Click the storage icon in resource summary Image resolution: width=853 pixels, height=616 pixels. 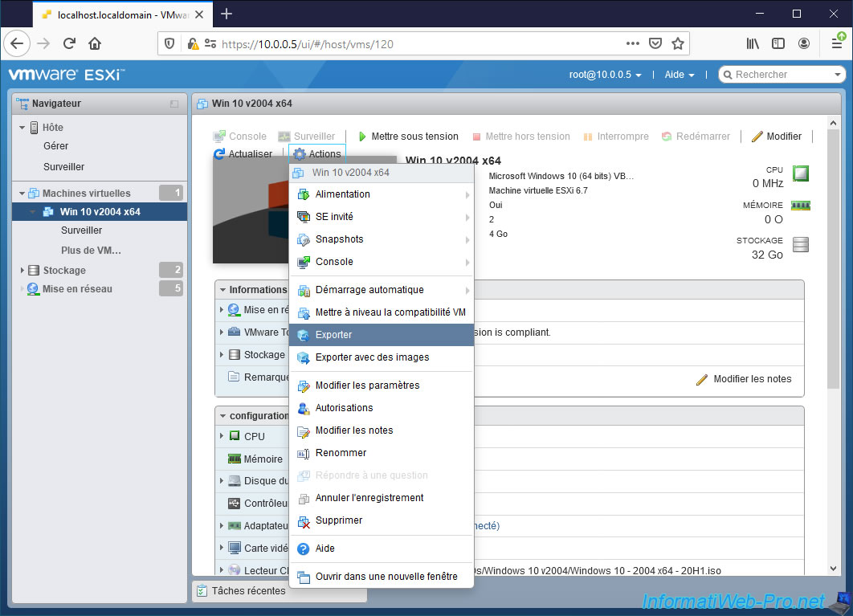[800, 245]
